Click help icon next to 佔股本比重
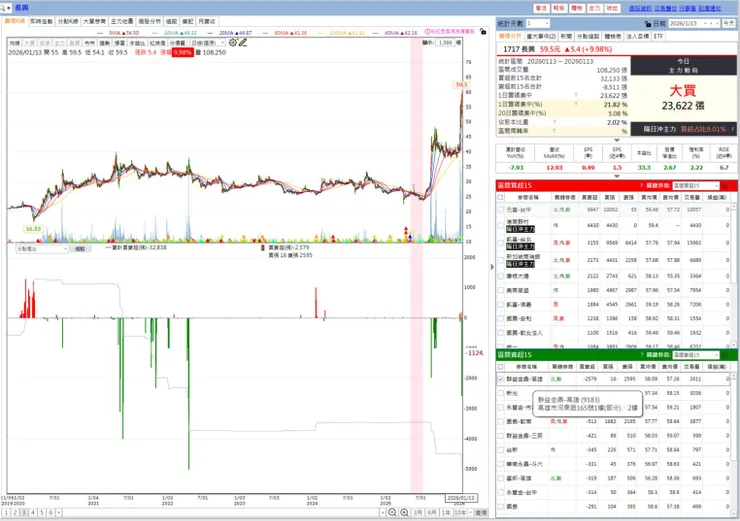The image size is (740, 521). point(554,122)
